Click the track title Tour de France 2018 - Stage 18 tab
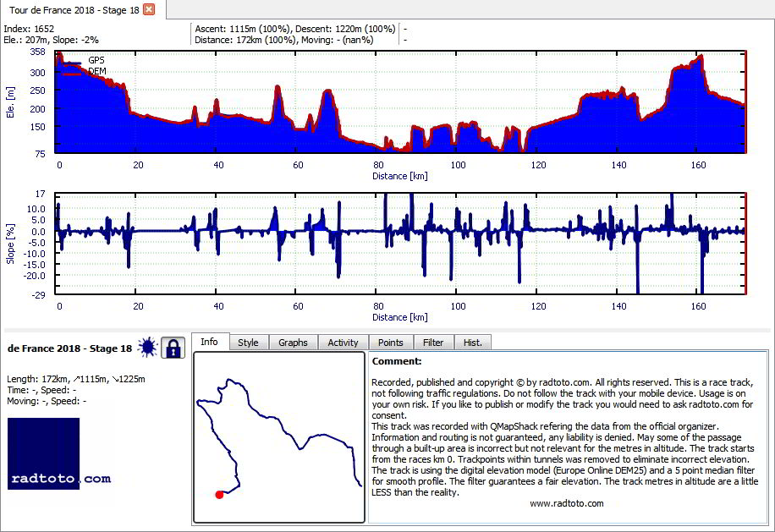 (74, 10)
